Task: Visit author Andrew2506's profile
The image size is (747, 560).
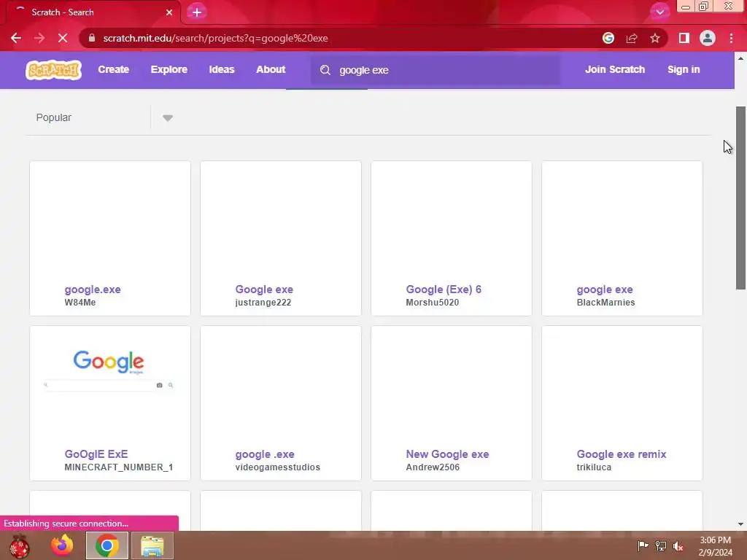Action: (x=433, y=467)
